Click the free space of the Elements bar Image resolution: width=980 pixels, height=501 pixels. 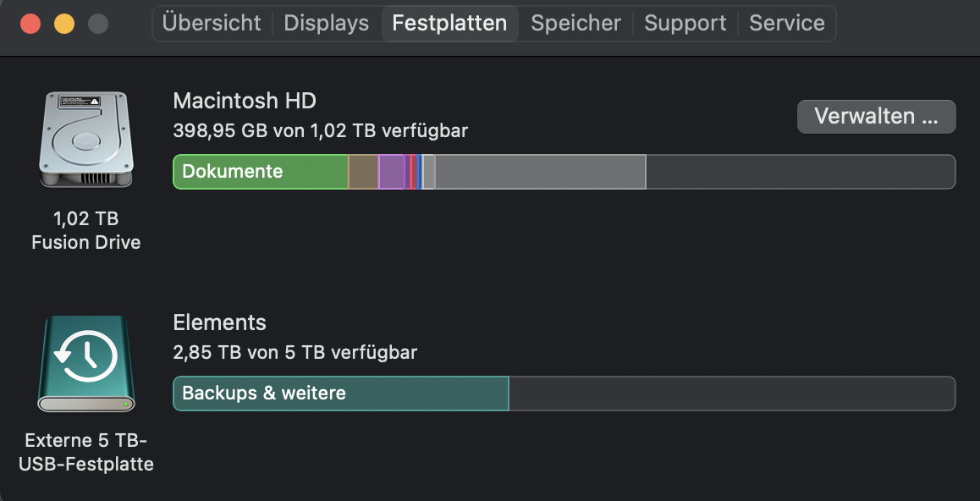point(731,394)
